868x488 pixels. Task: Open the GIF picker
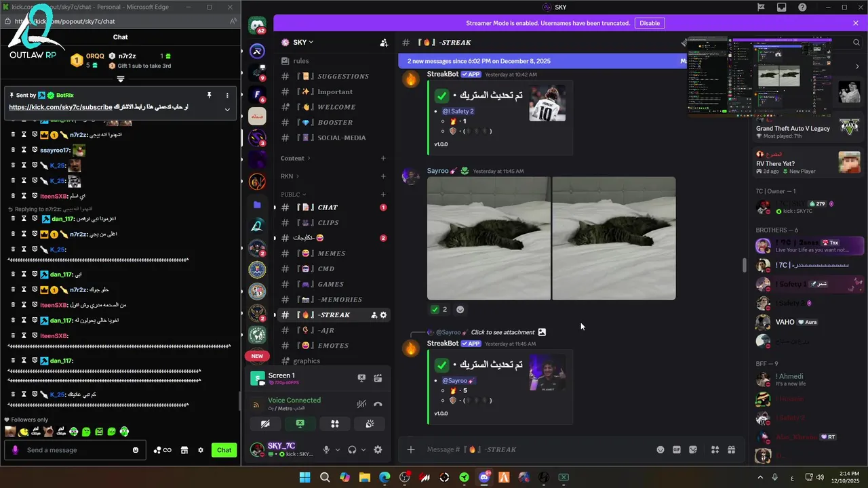[676, 449]
